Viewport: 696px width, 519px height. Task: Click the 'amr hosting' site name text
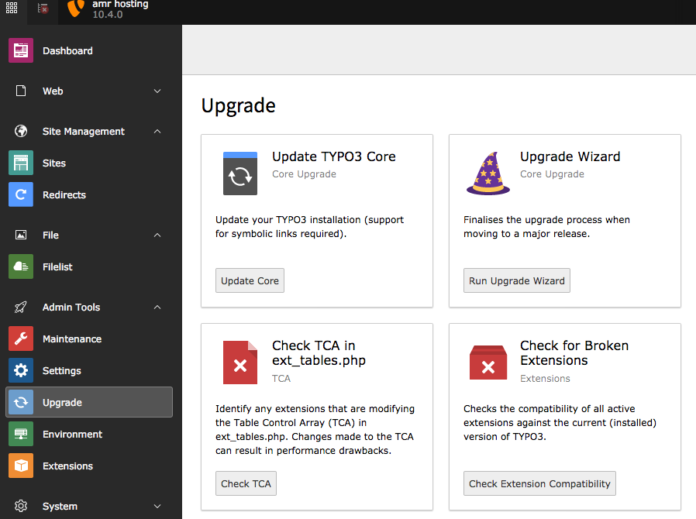point(120,4)
